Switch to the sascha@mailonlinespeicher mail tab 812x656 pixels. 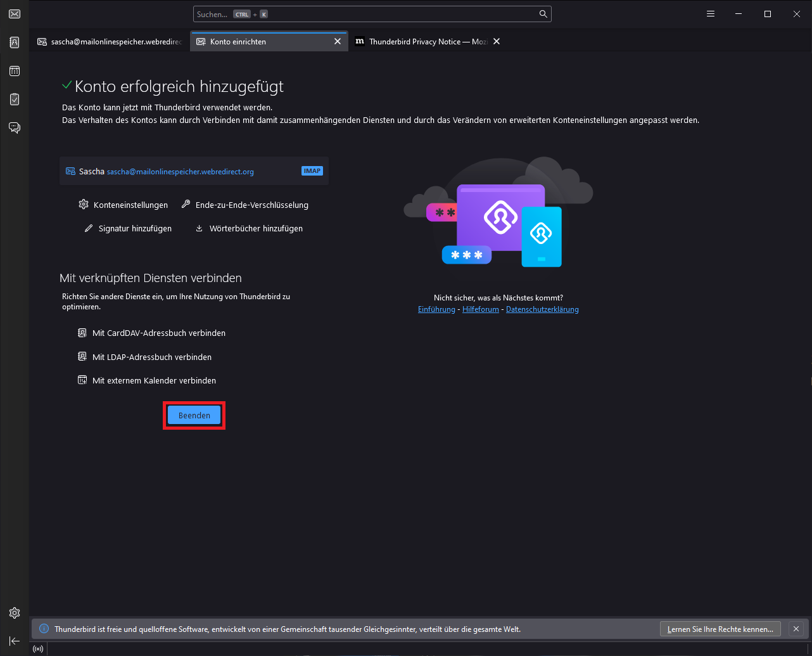pos(110,41)
